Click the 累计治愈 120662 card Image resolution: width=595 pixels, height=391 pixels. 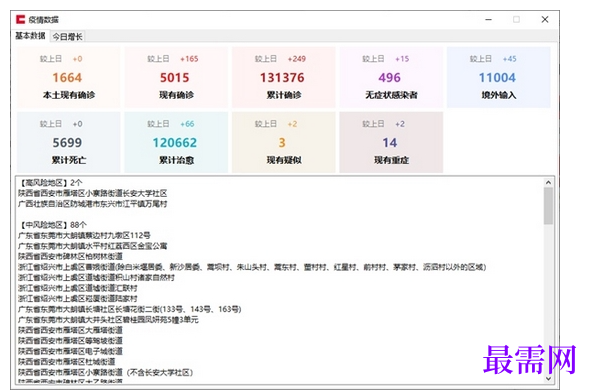coord(176,142)
